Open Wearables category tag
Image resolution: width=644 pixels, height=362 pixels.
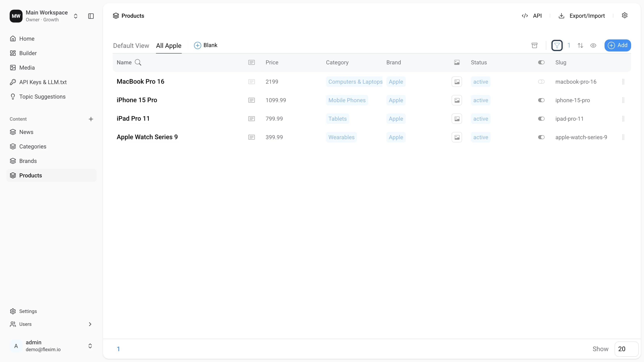[x=342, y=137]
